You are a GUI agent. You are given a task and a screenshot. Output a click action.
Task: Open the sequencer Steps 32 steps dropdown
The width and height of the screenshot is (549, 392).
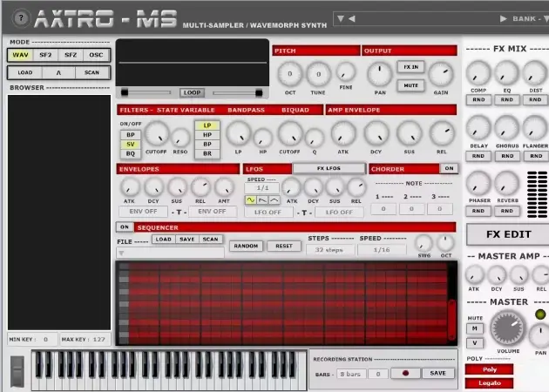tap(331, 249)
